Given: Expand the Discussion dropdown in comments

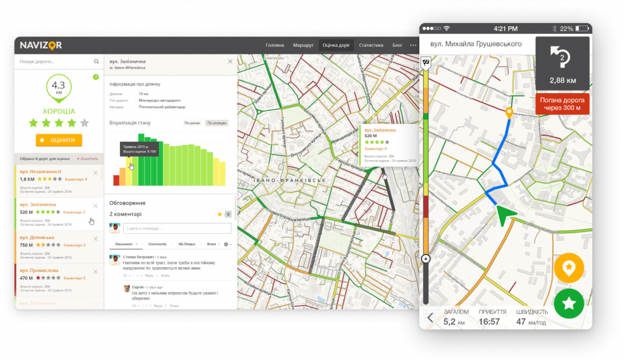Looking at the screenshot, I should [x=126, y=243].
